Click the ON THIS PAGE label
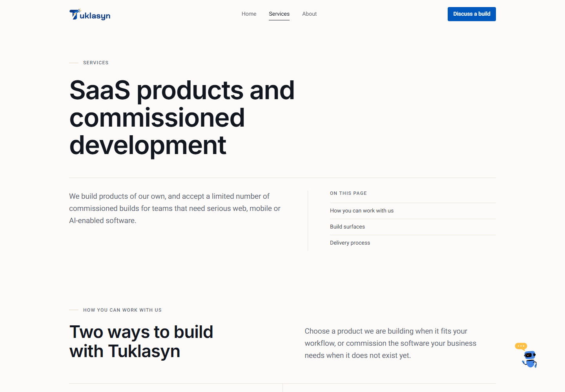The height and width of the screenshot is (392, 565). (x=348, y=193)
